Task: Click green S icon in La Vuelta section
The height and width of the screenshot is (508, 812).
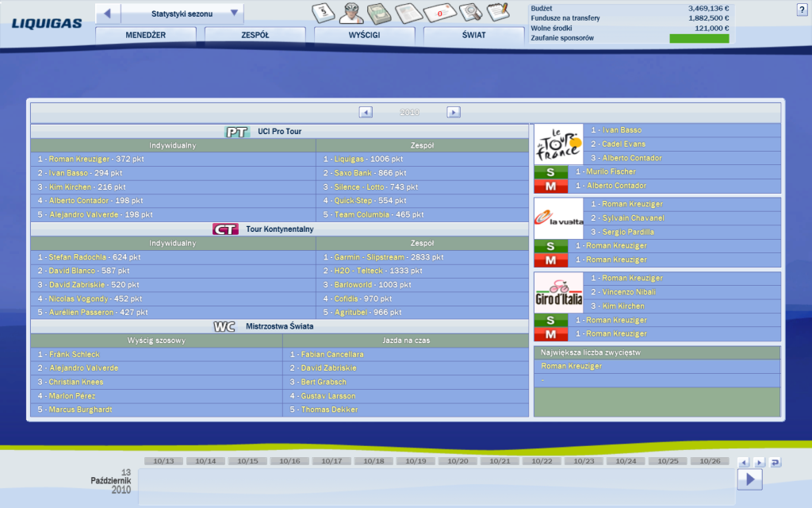Action: 550,246
